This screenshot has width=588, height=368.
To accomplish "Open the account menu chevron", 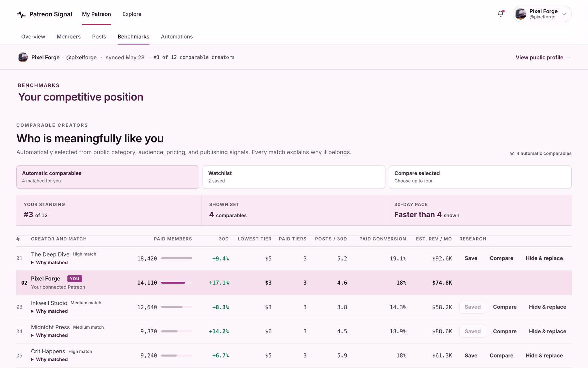I will [x=564, y=14].
